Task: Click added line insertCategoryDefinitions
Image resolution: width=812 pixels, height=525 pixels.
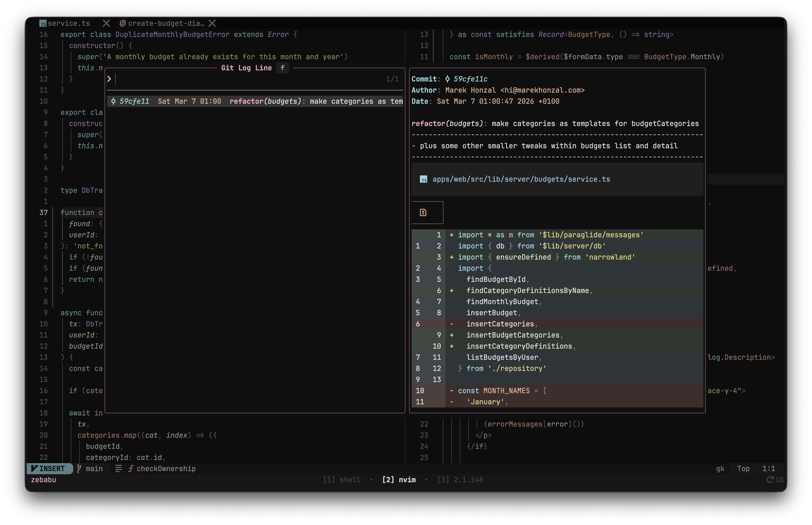Action: [x=557, y=346]
